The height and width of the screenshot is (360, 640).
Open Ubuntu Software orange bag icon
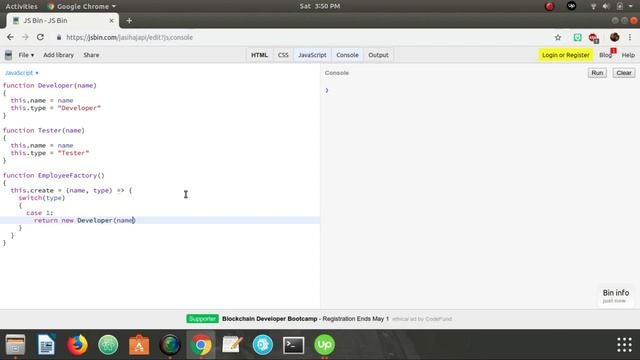tap(139, 344)
